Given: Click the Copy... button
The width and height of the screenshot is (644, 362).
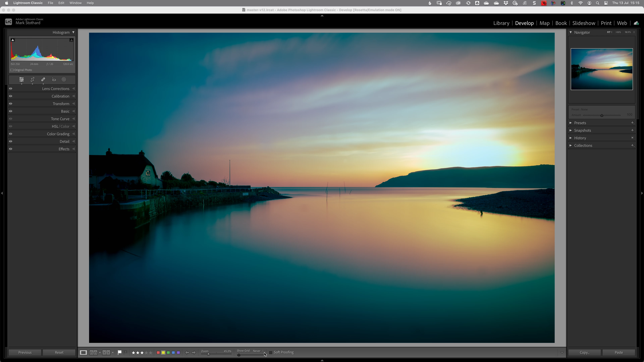Looking at the screenshot, I should point(584,352).
